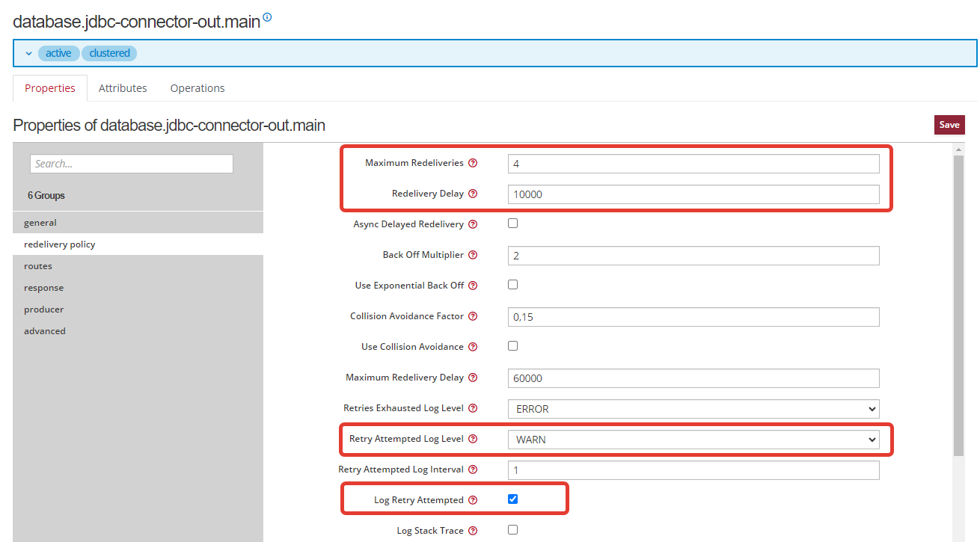Click help icon next to Maximum Redeliveries

pyautogui.click(x=473, y=163)
